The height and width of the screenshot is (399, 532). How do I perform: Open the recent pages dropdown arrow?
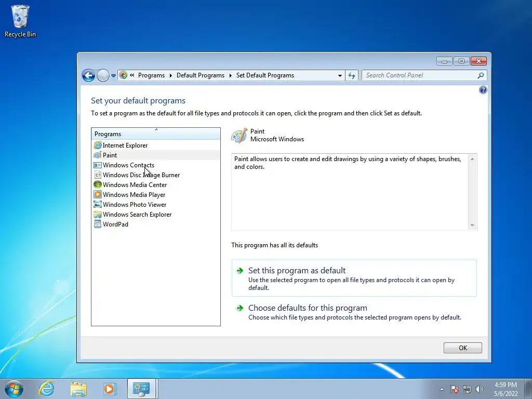(x=113, y=76)
